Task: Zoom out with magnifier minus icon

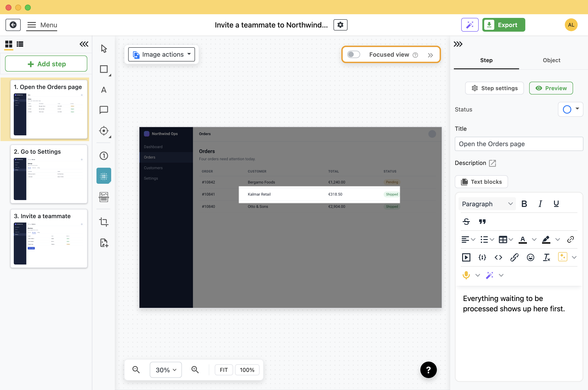Action: pyautogui.click(x=136, y=370)
